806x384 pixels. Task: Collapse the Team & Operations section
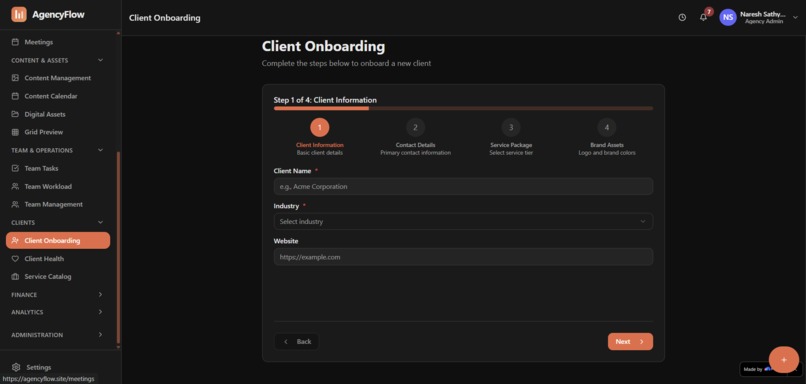pos(100,150)
